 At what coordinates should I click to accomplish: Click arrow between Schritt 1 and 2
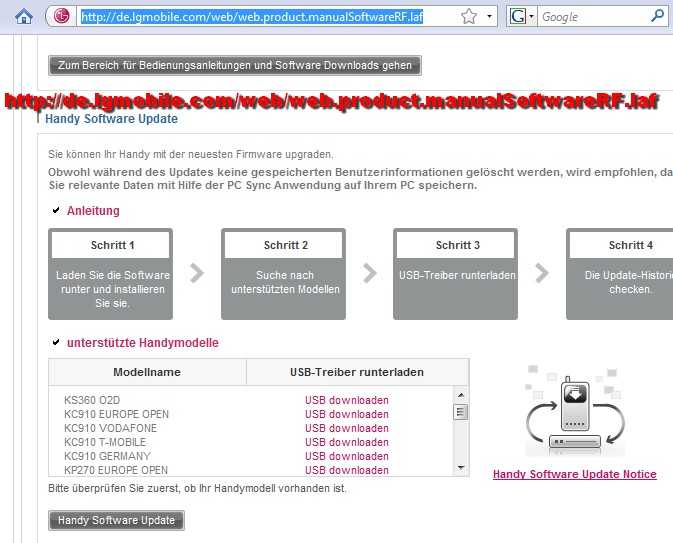(197, 273)
